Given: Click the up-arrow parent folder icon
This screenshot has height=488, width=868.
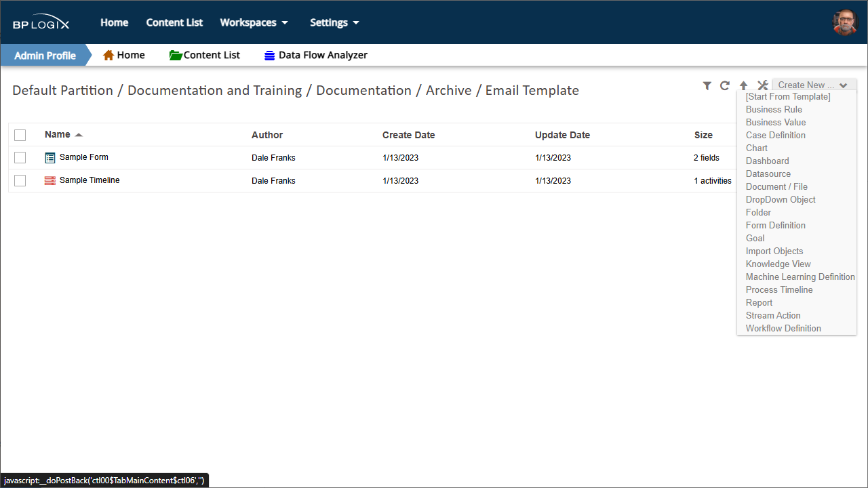Looking at the screenshot, I should pyautogui.click(x=743, y=85).
